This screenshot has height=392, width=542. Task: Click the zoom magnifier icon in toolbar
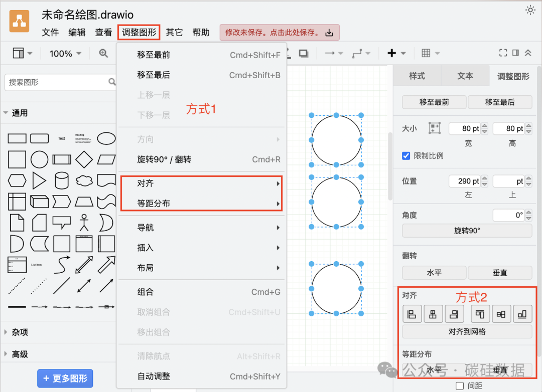click(x=103, y=53)
